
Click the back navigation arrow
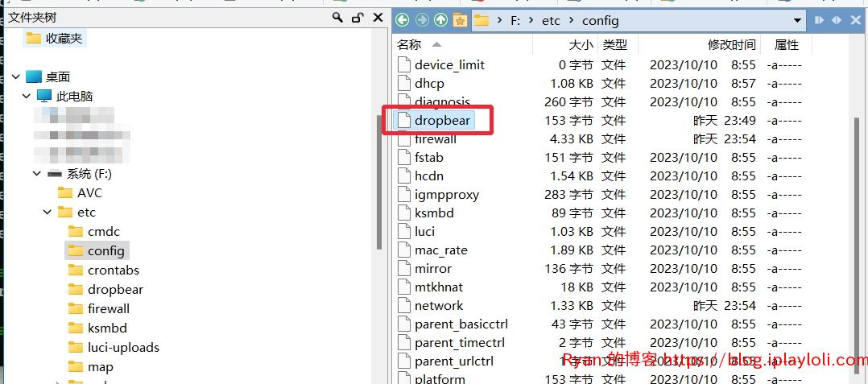pos(403,20)
